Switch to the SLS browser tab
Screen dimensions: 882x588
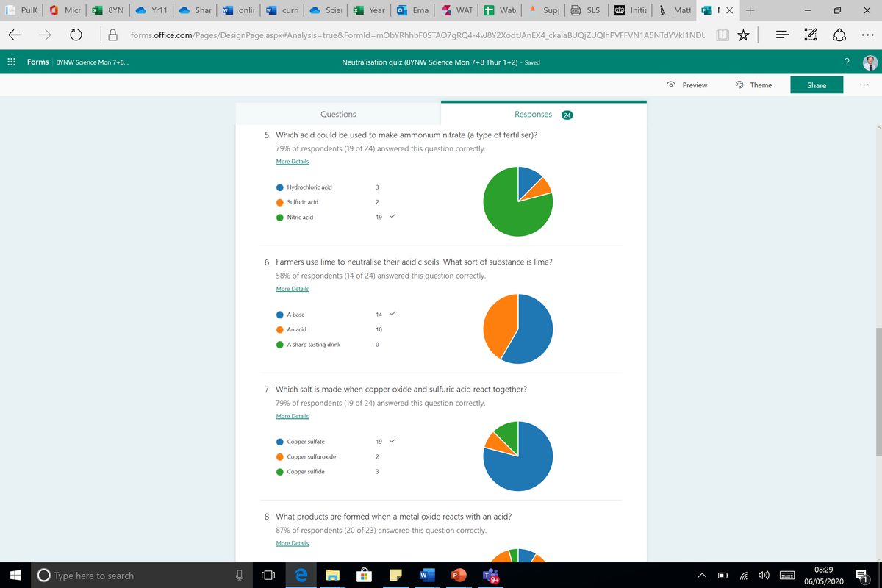(x=586, y=11)
